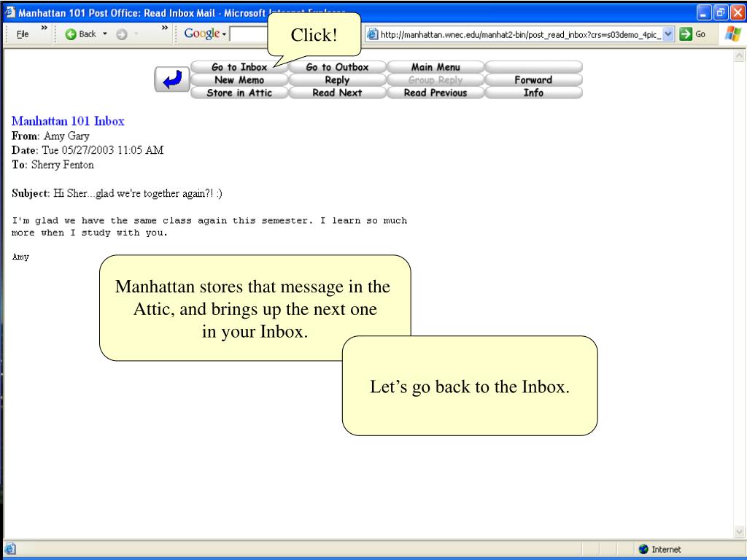Click the Reply button

point(337,80)
